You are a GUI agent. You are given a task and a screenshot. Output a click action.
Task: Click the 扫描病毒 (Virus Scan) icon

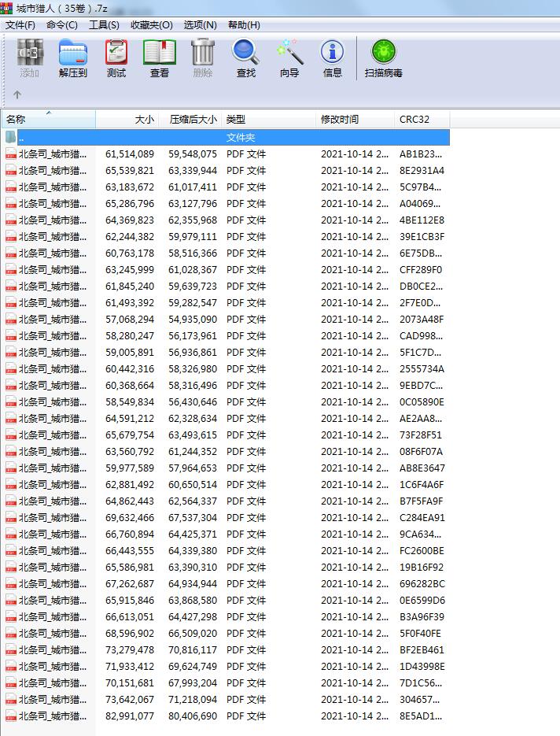pos(383,54)
